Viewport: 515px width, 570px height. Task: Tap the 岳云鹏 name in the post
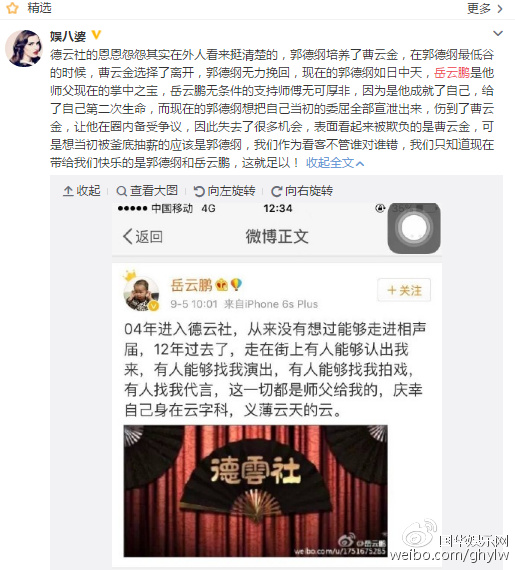(191, 285)
